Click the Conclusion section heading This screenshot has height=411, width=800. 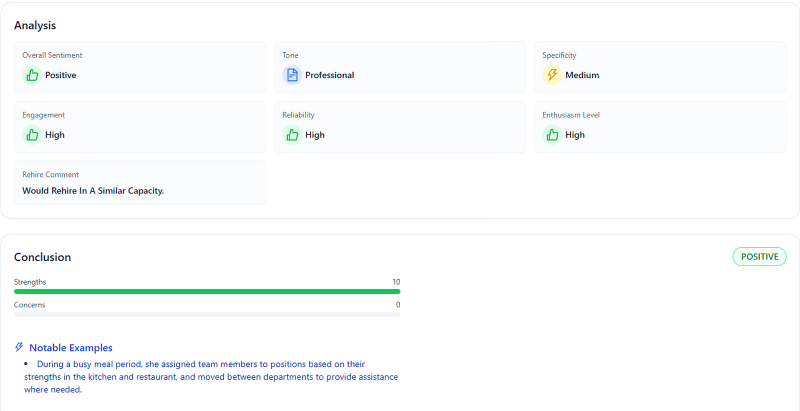coord(42,257)
